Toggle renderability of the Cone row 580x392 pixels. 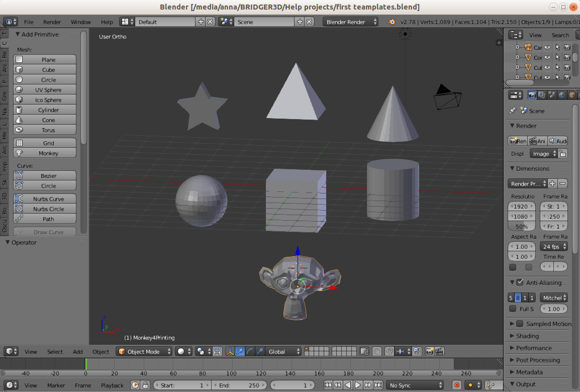(x=567, y=57)
